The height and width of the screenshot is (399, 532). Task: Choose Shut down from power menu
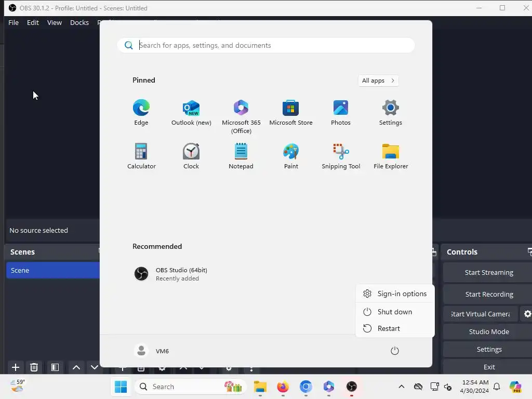tap(395, 312)
